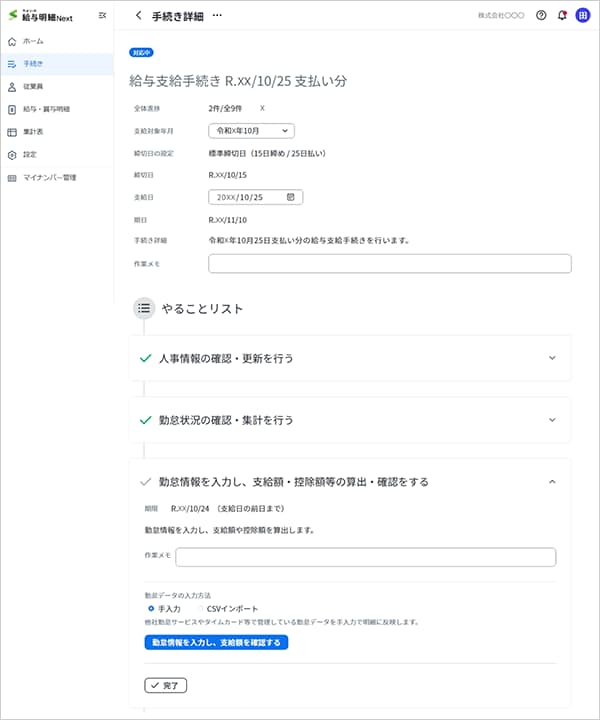The image size is (600, 720).
Task: Open 設定 in the sidebar
Action: [57, 155]
